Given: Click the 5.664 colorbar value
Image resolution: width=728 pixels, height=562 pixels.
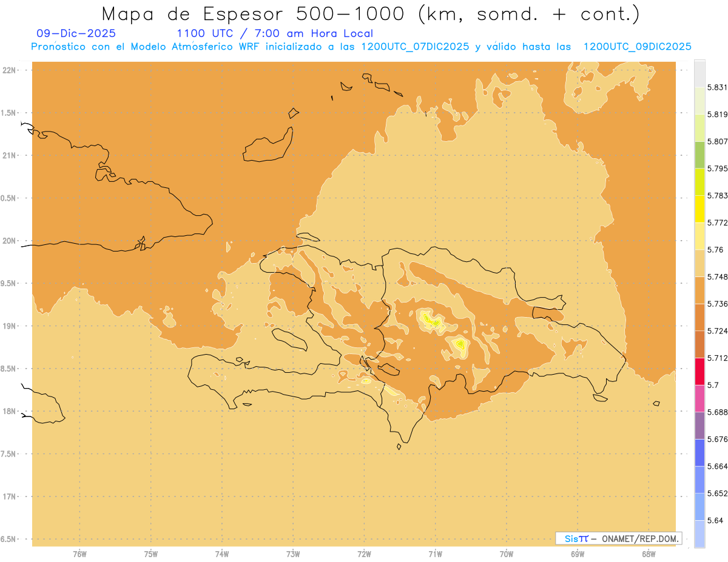Looking at the screenshot, I should point(717,466).
